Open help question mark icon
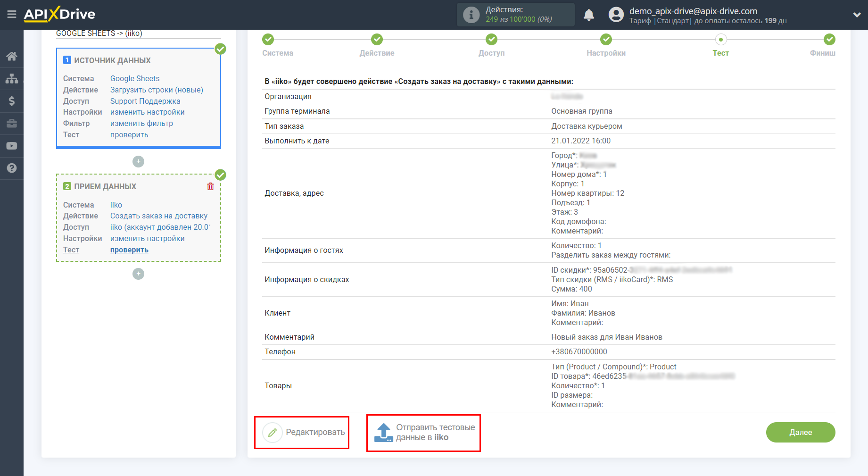The width and height of the screenshot is (868, 476). pos(12,168)
